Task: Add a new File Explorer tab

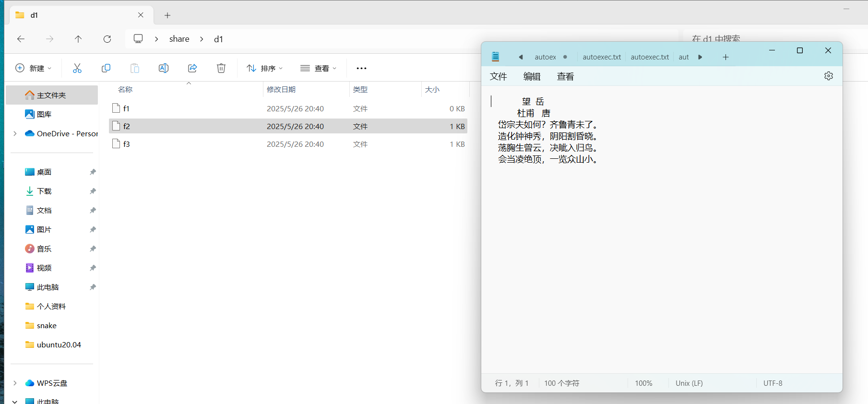Action: coord(167,15)
